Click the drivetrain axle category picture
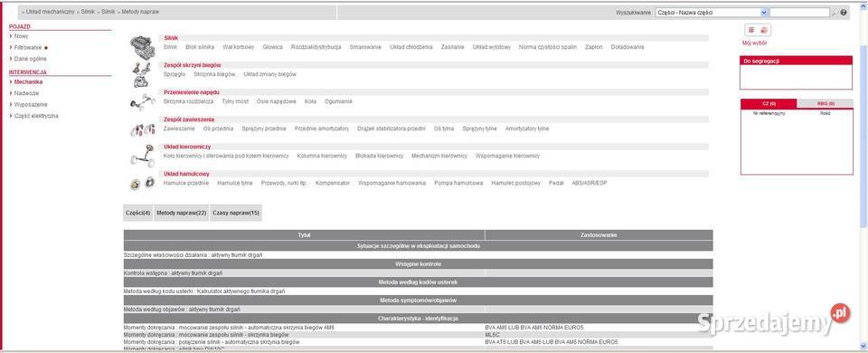This screenshot has height=353, width=868. pyautogui.click(x=142, y=102)
